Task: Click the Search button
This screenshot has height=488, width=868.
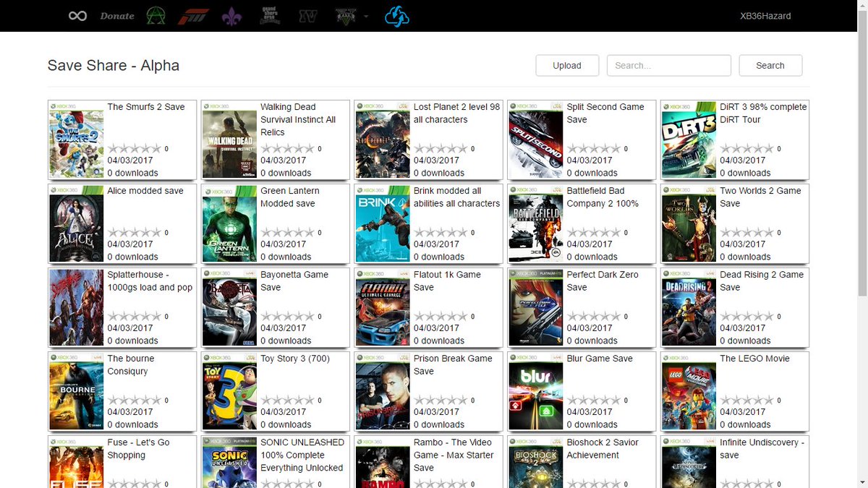Action: click(x=770, y=65)
